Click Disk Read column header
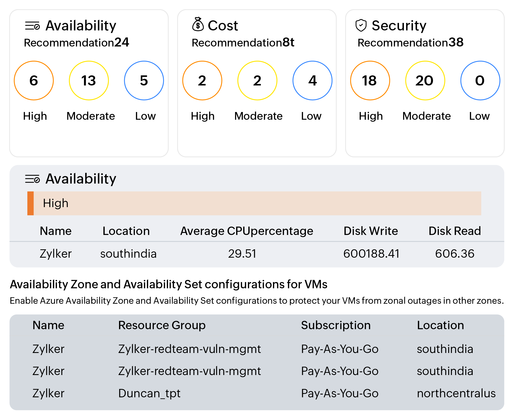514x420 pixels. pyautogui.click(x=455, y=231)
